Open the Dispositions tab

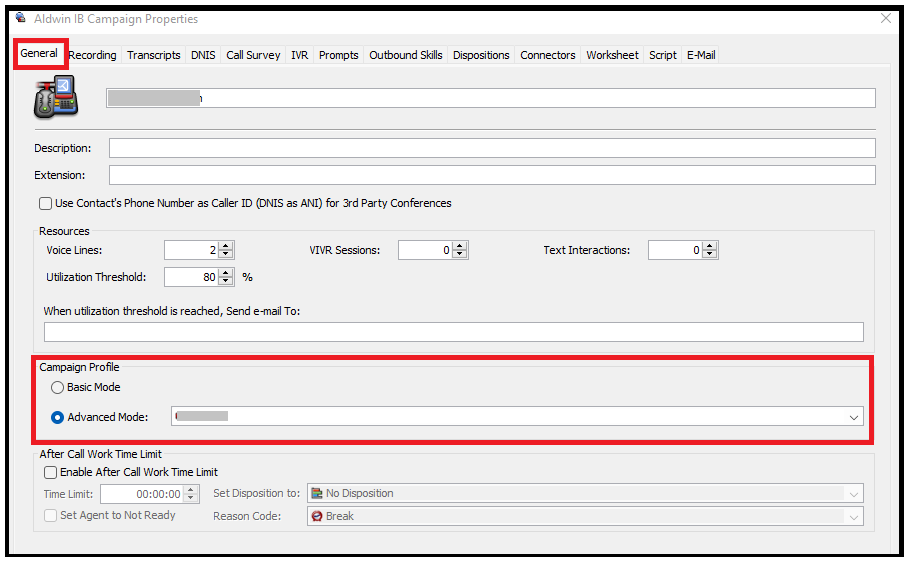click(x=481, y=55)
